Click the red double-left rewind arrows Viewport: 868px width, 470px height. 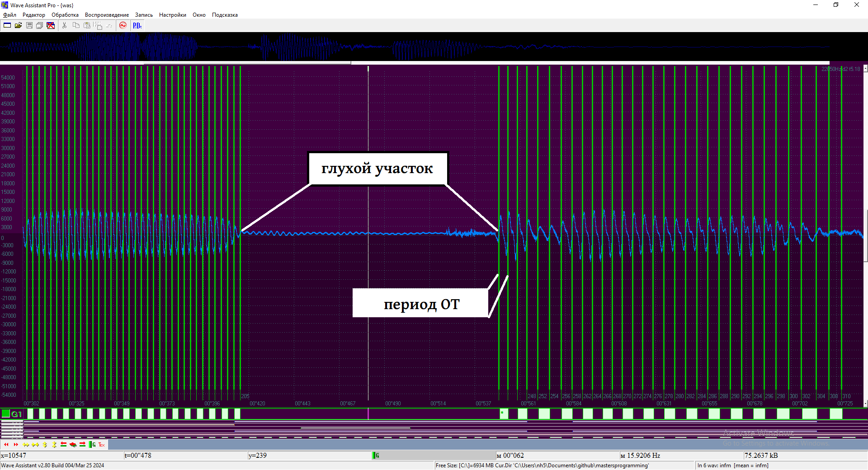6,445
